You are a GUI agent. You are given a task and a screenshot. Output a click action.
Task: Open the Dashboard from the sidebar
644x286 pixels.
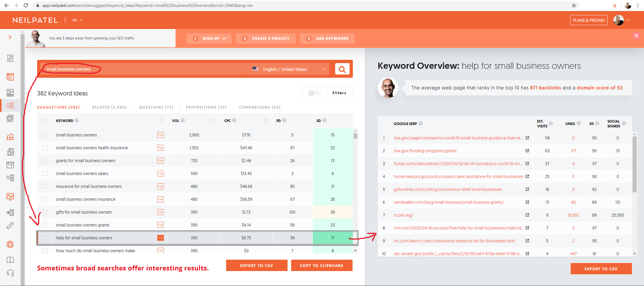point(10,58)
